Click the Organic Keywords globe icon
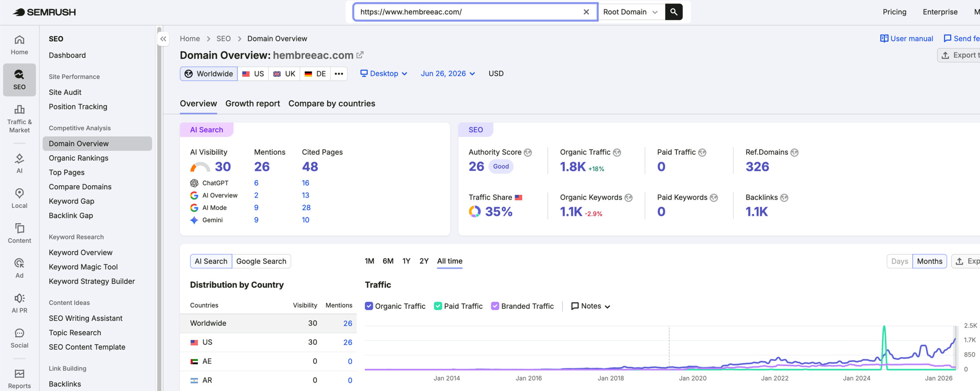980x391 pixels. [x=629, y=197]
